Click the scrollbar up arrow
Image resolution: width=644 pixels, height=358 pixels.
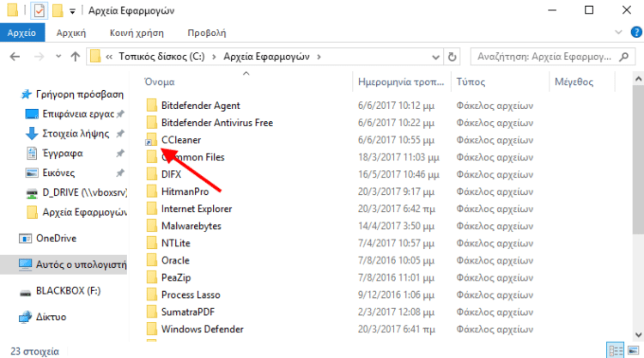(x=638, y=78)
